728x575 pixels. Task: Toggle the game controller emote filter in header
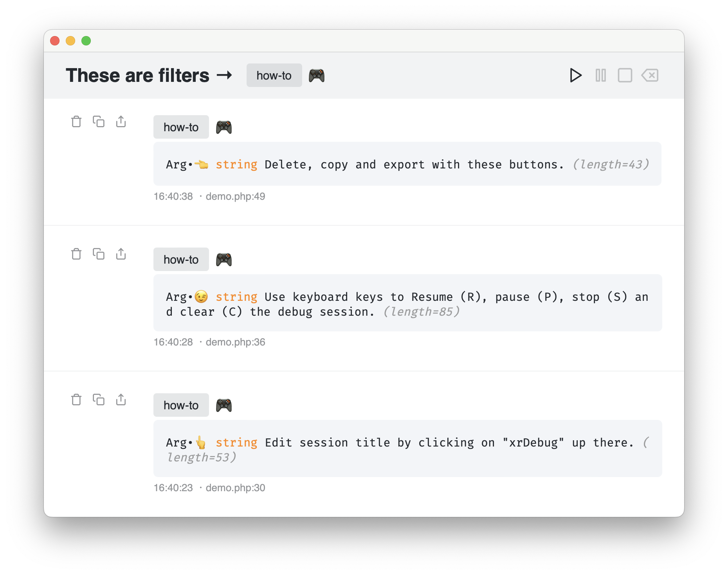point(317,75)
